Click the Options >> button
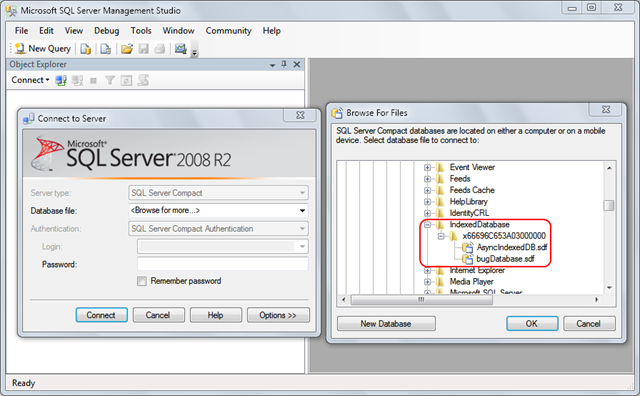The height and width of the screenshot is (396, 640). click(x=278, y=315)
